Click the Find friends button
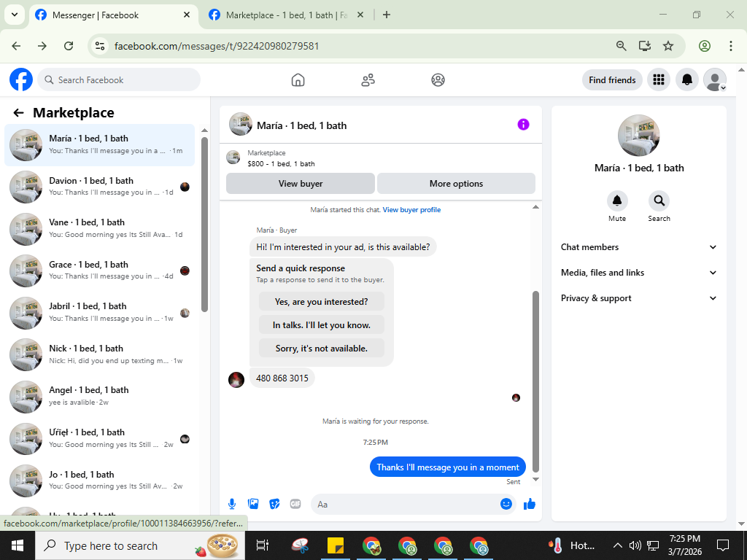 click(x=612, y=80)
